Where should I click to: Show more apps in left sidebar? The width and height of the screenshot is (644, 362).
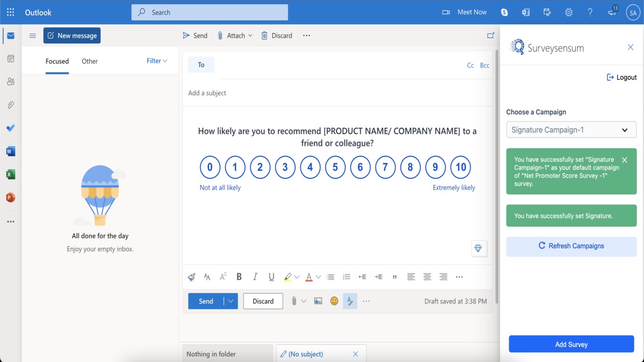[10, 222]
